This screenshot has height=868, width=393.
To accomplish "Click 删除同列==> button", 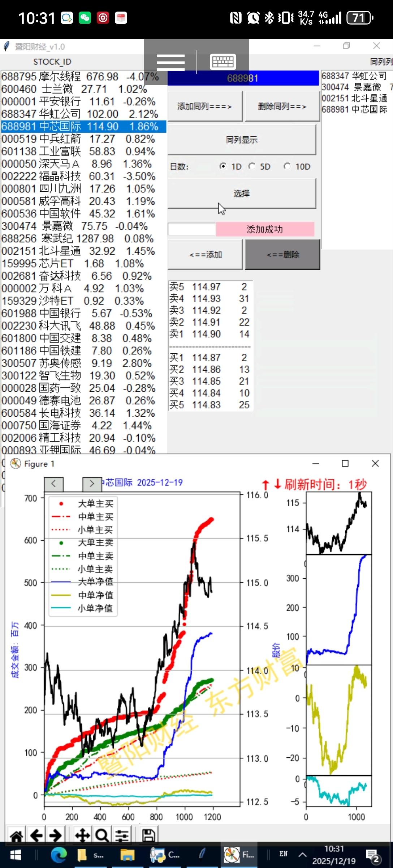I will pyautogui.click(x=282, y=106).
